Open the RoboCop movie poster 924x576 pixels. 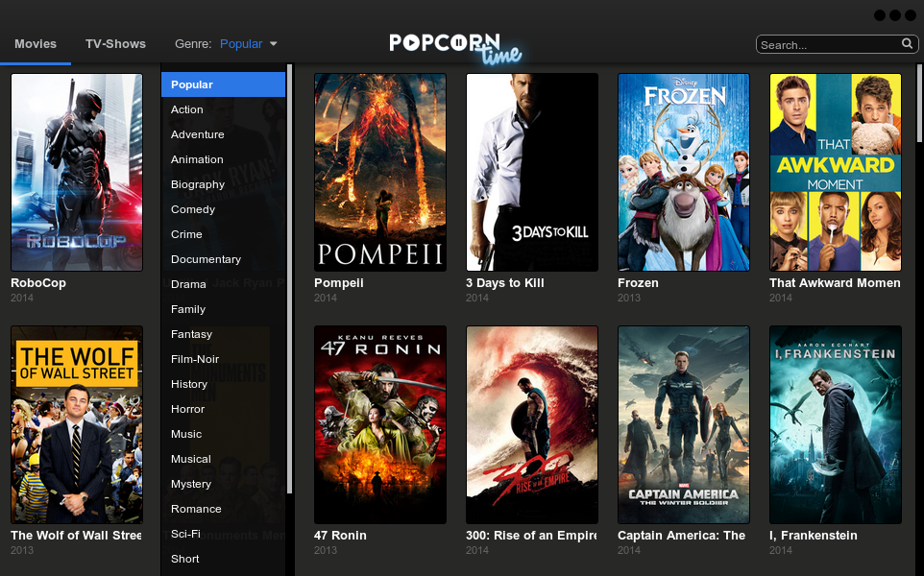(77, 172)
